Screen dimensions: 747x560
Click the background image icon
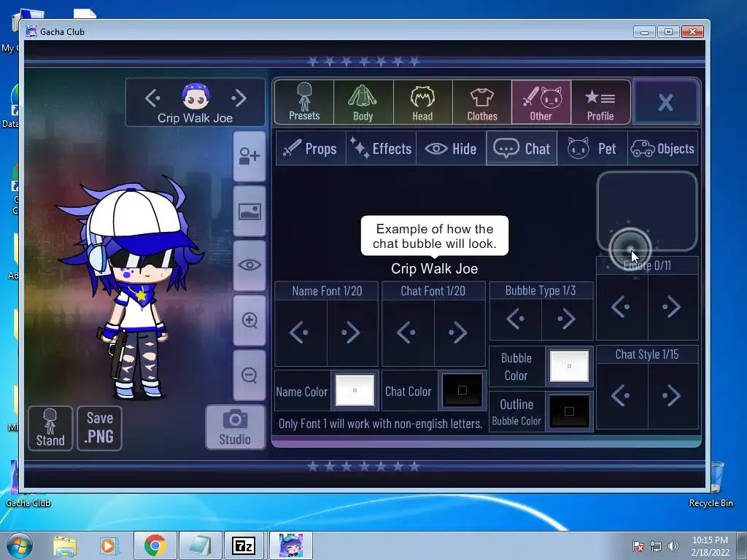[249, 211]
